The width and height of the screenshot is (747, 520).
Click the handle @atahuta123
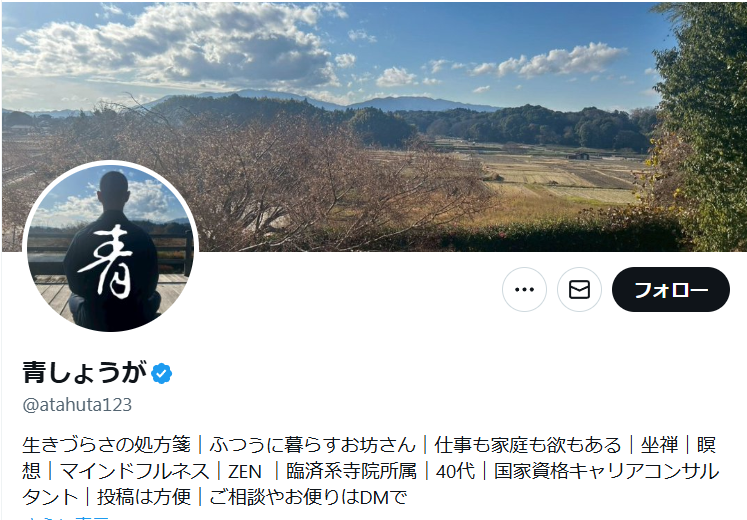point(77,405)
